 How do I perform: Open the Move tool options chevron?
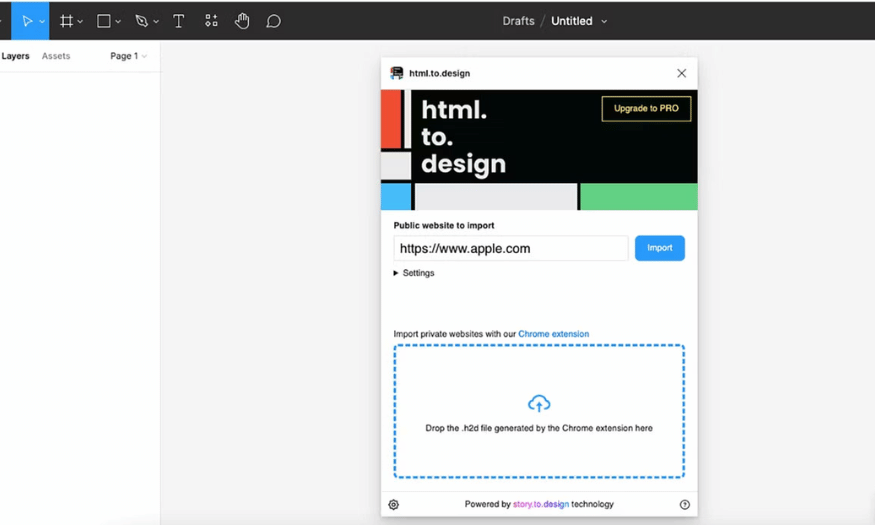pyautogui.click(x=42, y=22)
